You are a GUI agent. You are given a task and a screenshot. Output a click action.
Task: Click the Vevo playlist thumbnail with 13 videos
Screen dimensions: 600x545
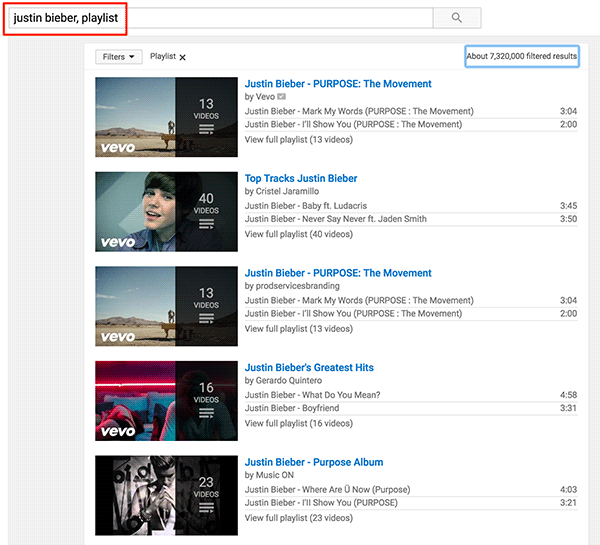click(x=166, y=117)
